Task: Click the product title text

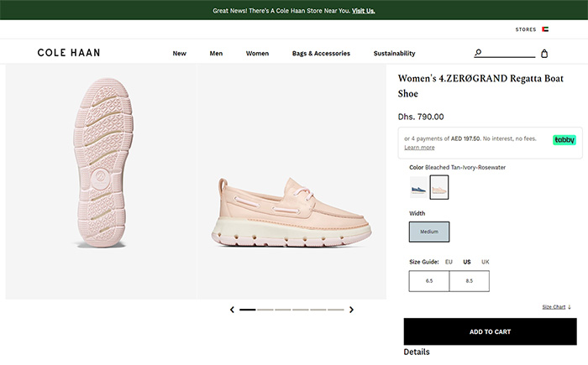Action: point(480,86)
